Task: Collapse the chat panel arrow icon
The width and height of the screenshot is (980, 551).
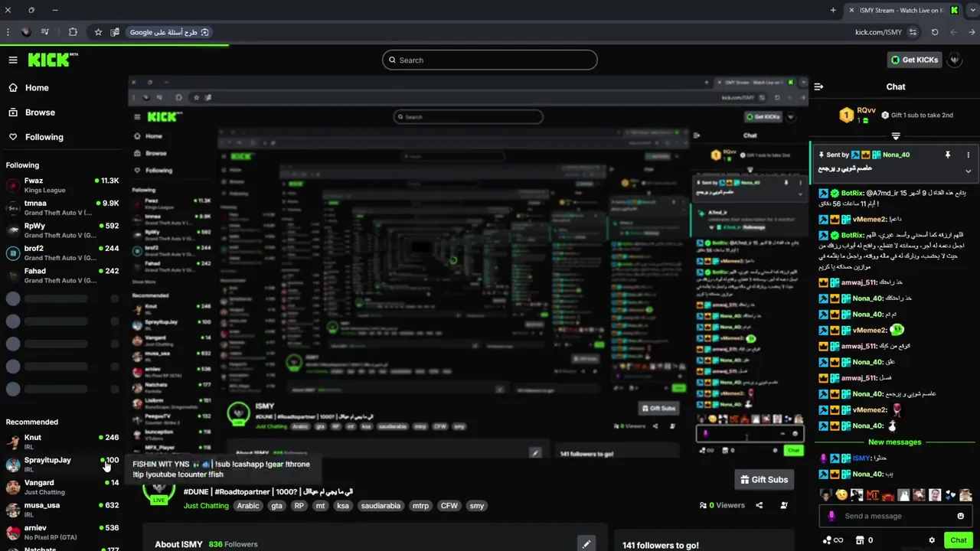Action: pyautogui.click(x=818, y=87)
